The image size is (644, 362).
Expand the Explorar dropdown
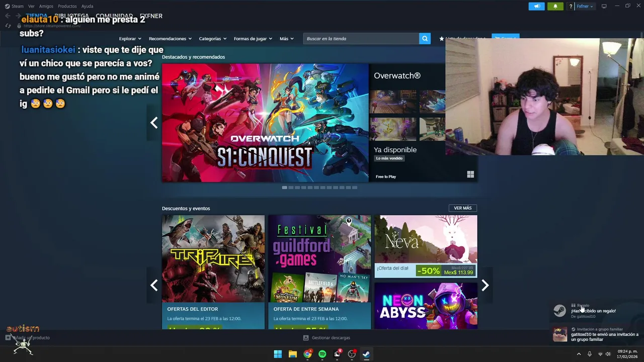(130, 38)
